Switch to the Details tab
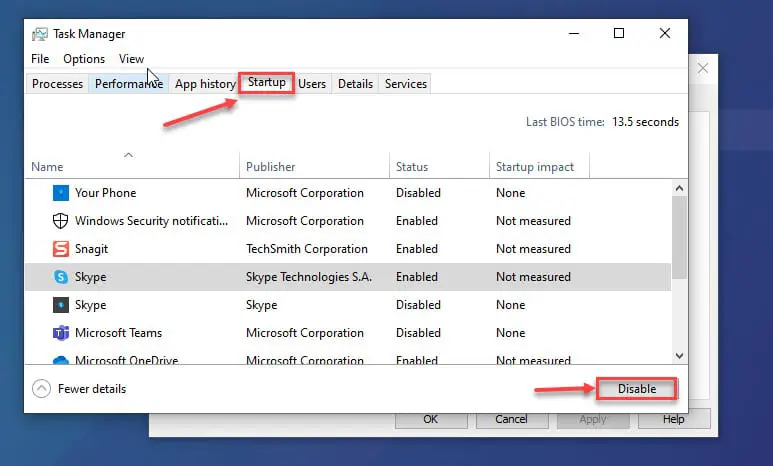This screenshot has height=466, width=773. tap(355, 84)
